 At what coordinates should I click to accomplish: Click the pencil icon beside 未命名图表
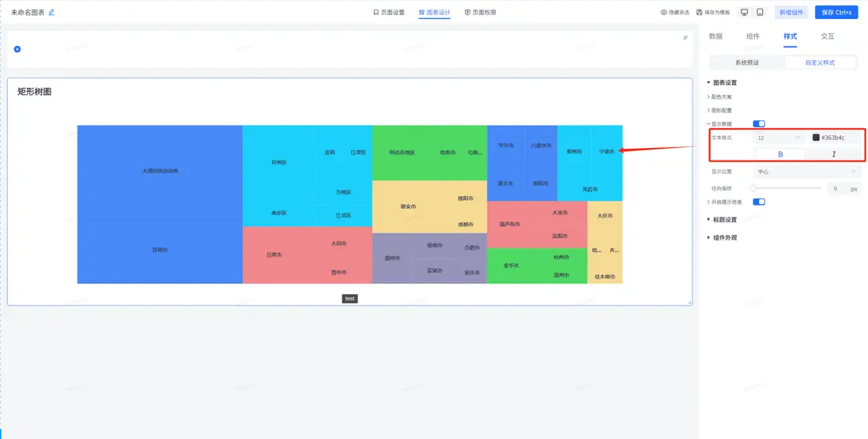tap(51, 12)
